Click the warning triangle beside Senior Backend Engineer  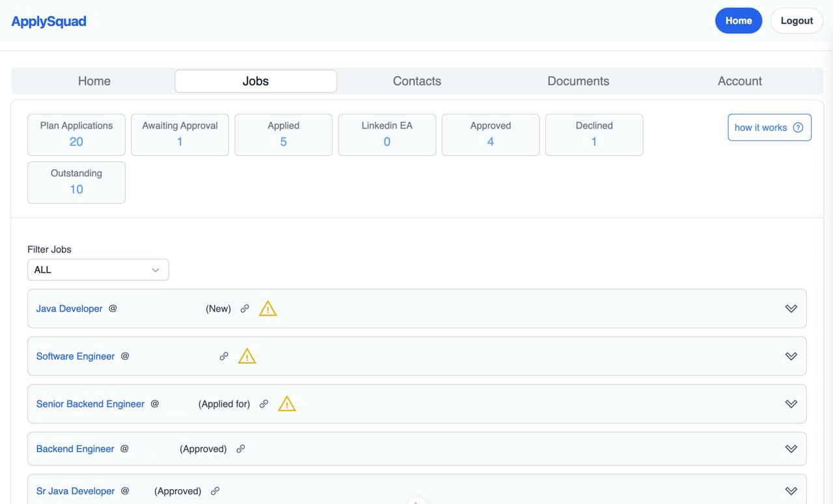tap(286, 404)
